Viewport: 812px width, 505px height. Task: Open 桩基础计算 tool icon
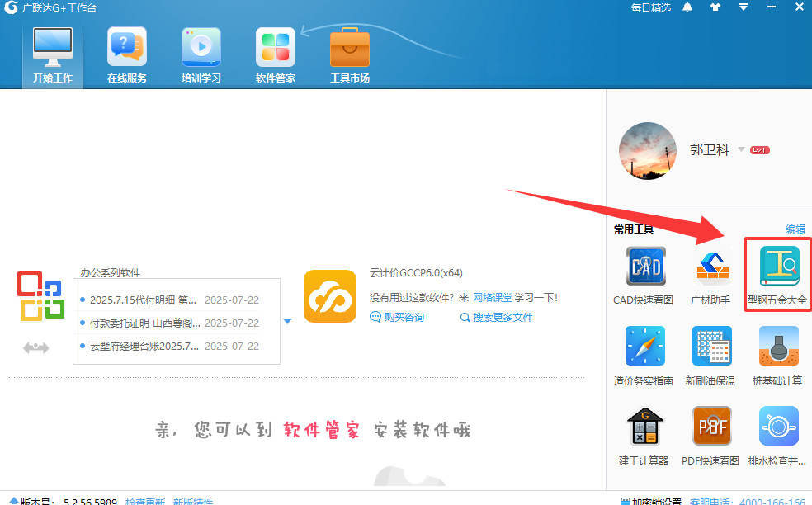pyautogui.click(x=779, y=346)
